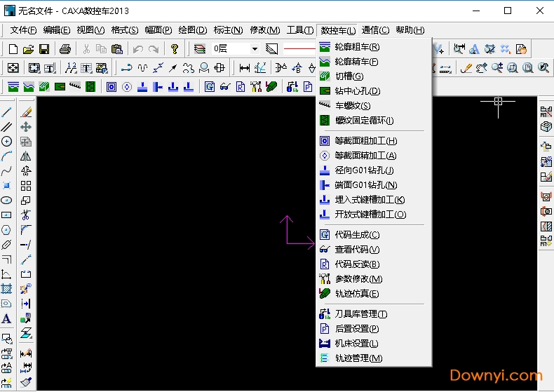The height and width of the screenshot is (392, 554).
Task: Open the 工具(T) menu
Action: pyautogui.click(x=300, y=30)
